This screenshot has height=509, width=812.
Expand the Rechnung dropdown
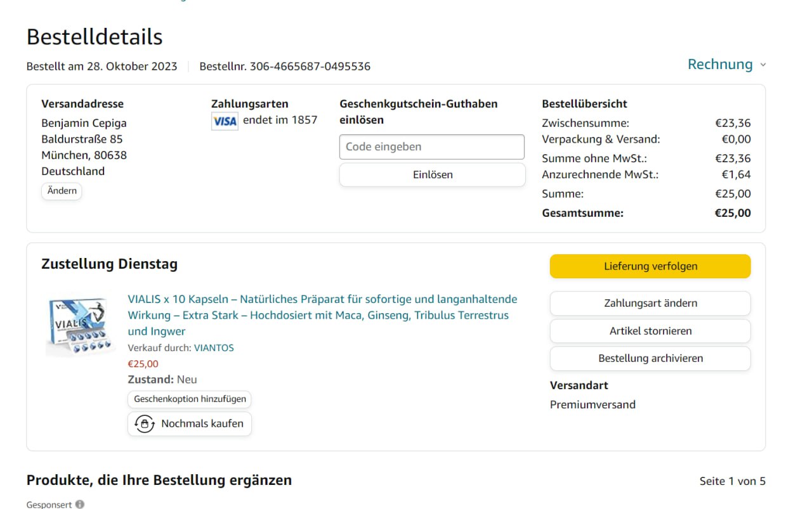[x=726, y=65]
